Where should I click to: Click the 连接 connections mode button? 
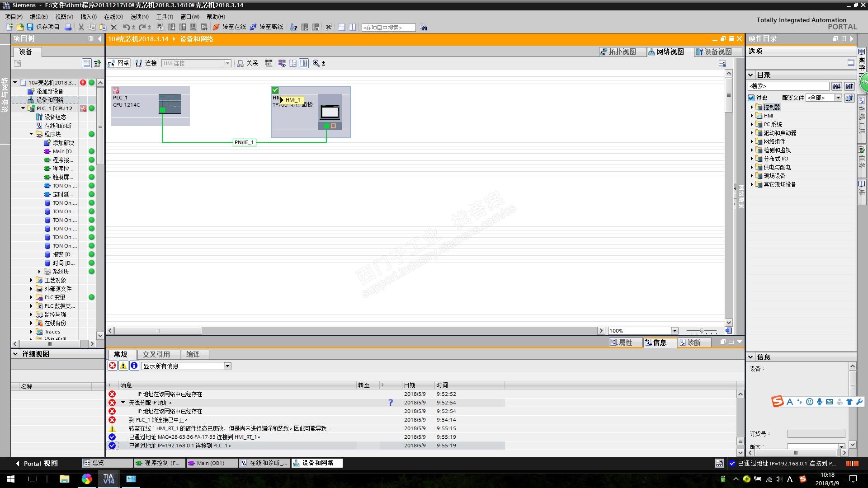(146, 63)
